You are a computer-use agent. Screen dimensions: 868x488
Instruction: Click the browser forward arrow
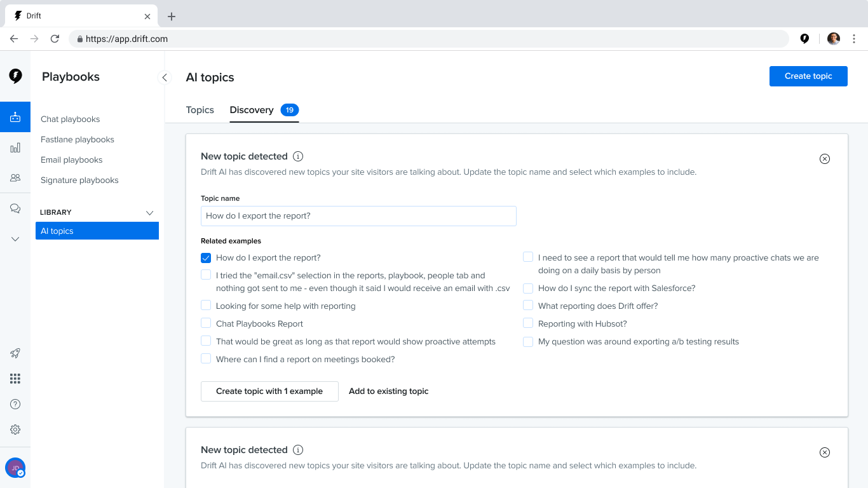(34, 39)
